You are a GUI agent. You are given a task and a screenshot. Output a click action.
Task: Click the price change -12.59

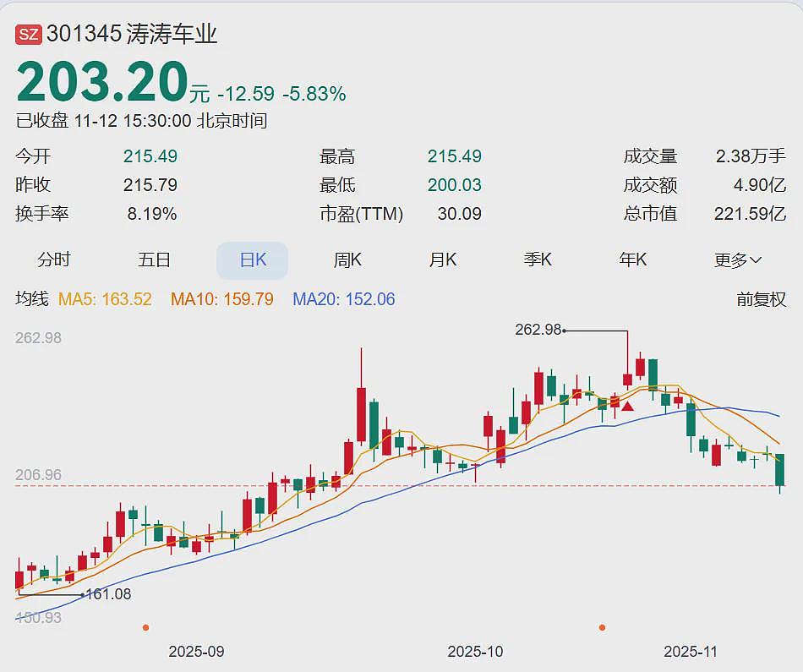coord(246,94)
